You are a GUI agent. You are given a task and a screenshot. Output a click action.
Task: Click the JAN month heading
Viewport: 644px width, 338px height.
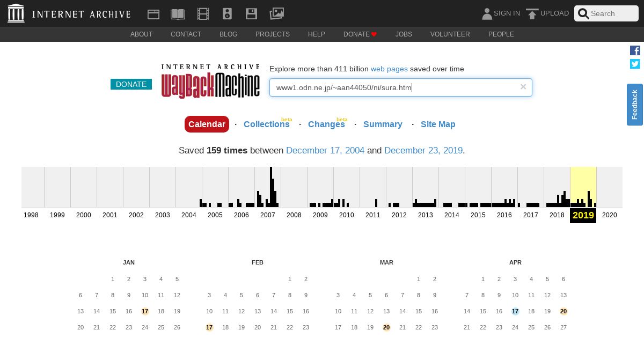(x=129, y=262)
